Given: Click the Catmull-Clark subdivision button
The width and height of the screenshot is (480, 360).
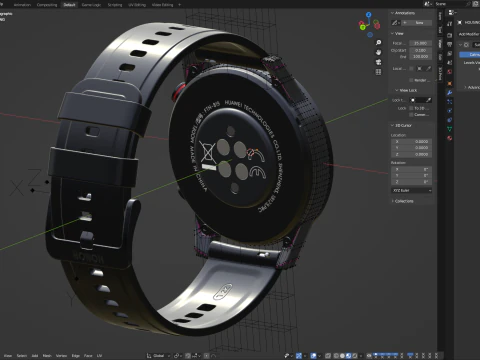Looking at the screenshot, I should pos(470,54).
